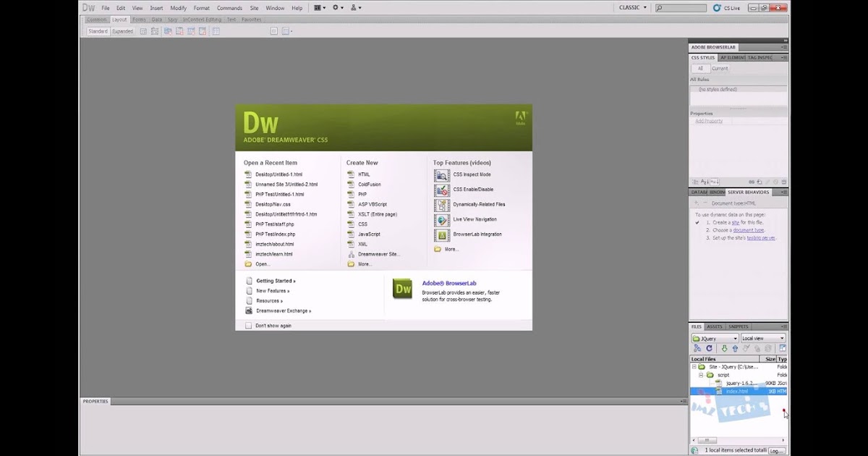The image size is (868, 456).
Task: Play the BrowserLab Integration video
Action: [477, 235]
